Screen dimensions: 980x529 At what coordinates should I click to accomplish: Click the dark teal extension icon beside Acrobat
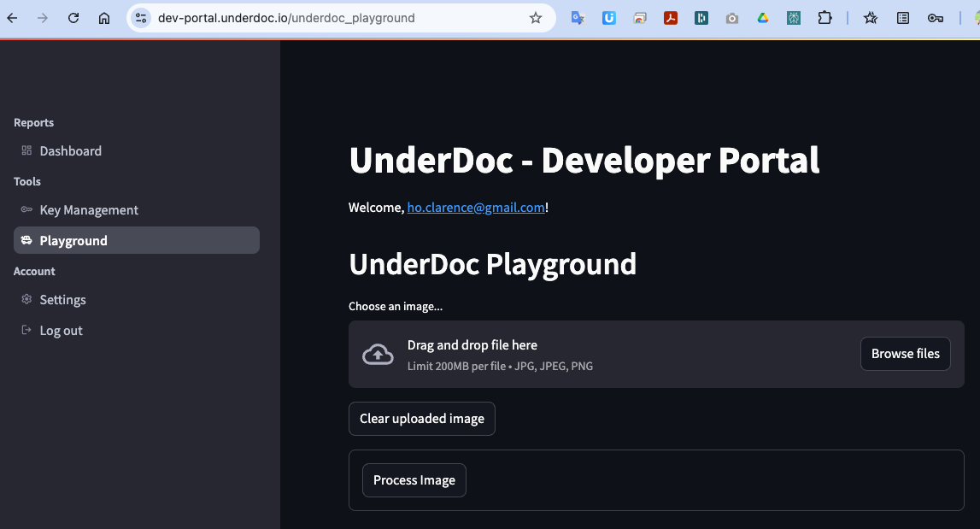[701, 18]
